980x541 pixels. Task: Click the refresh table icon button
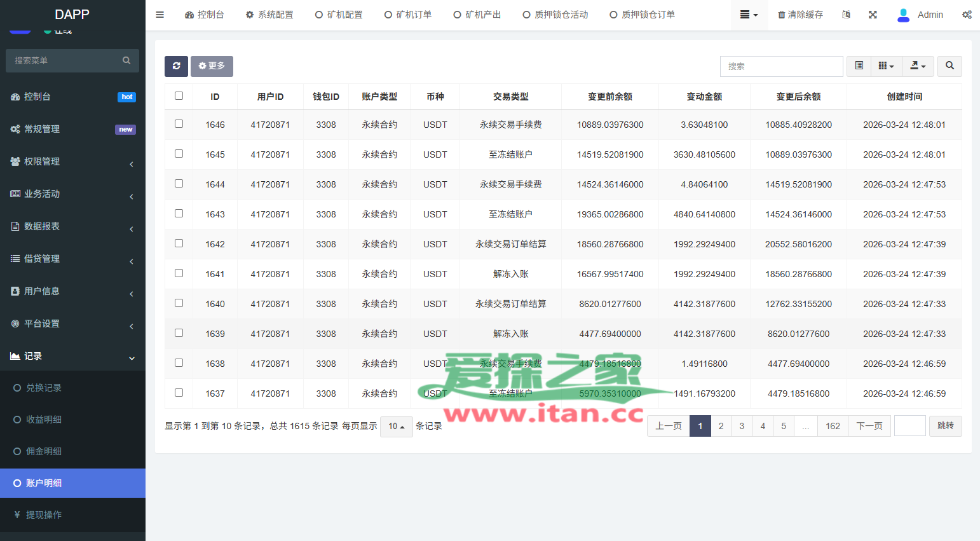[176, 66]
